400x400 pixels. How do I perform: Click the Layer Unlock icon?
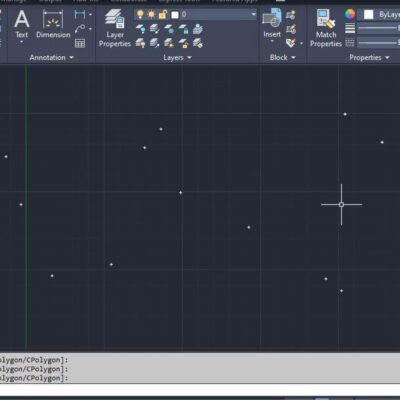(x=183, y=43)
